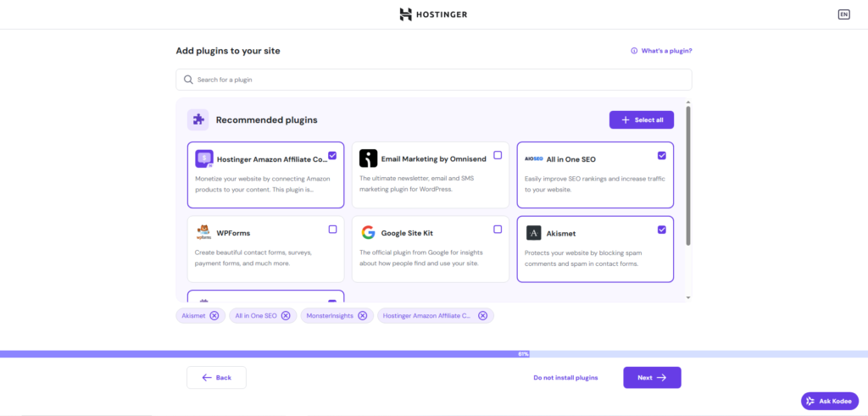Screen dimensions: 868x416
Task: Focus the Search for a plugin field
Action: coord(433,80)
